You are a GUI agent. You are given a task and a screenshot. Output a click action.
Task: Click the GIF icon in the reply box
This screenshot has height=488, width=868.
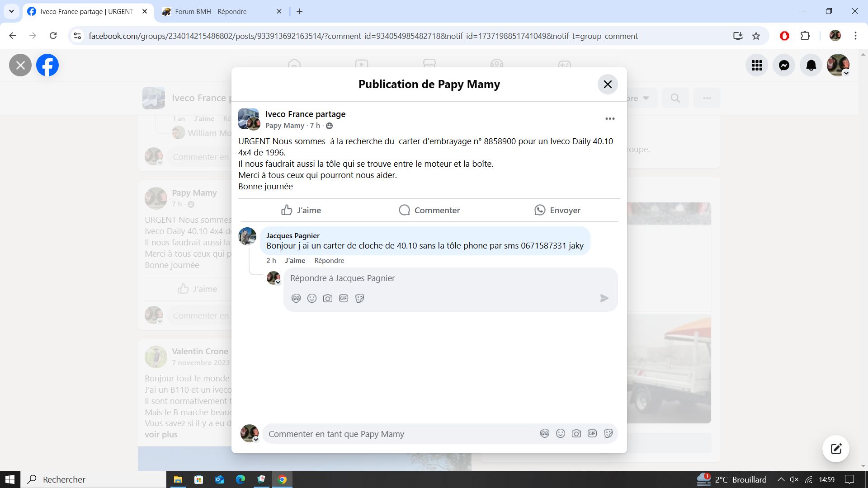coord(344,298)
